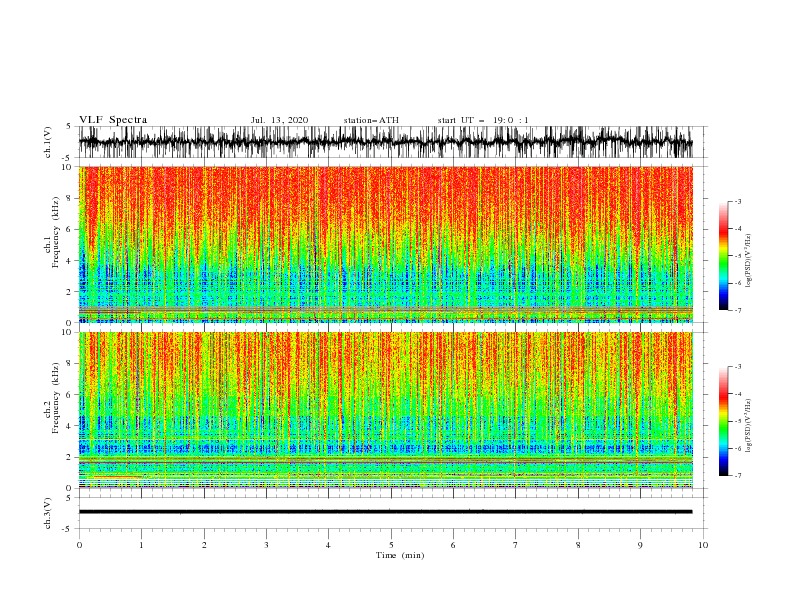The image size is (792, 612).
Task: Click the "-3" tick on the ch.2 colorbar
Action: [737, 367]
